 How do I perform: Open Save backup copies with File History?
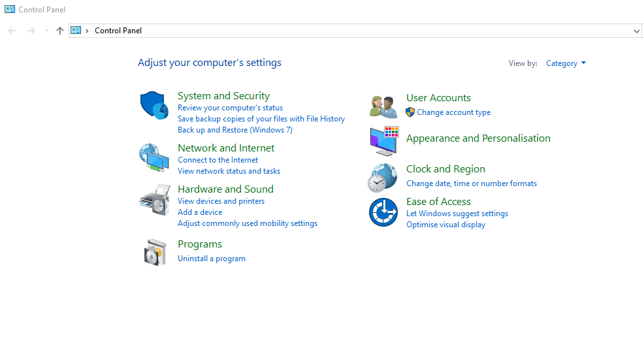pos(261,119)
